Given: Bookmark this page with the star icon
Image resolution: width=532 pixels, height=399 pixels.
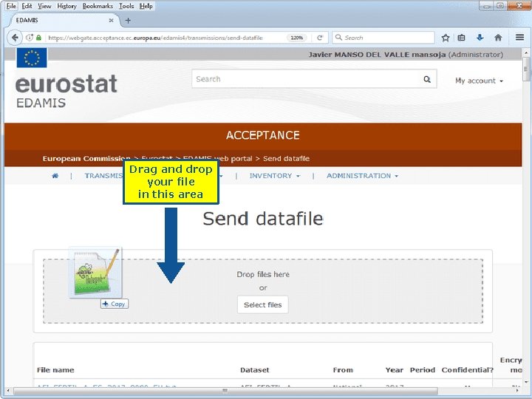Looking at the screenshot, I should 446,38.
